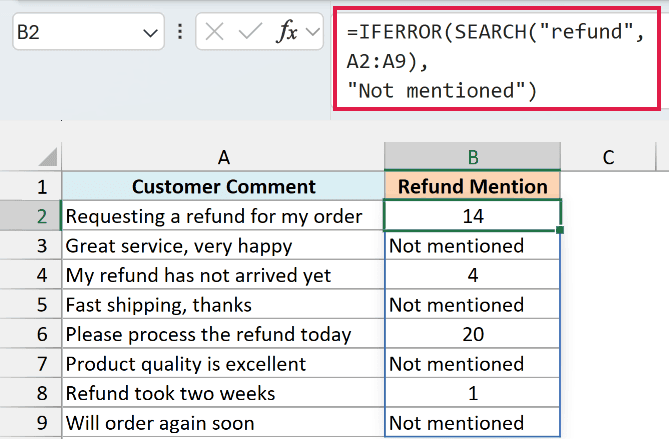Select cell 'Will order again soon'
This screenshot has width=669, height=439.
(x=223, y=423)
